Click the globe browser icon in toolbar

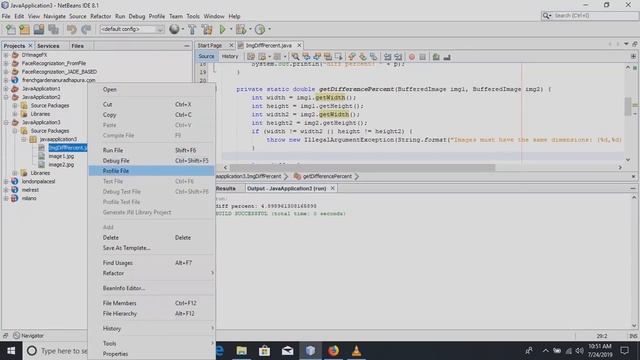[174, 29]
